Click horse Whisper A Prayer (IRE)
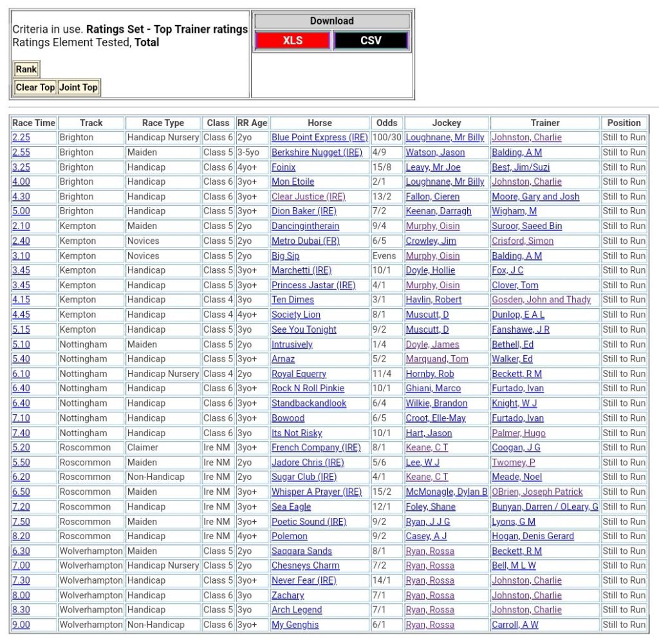Image resolution: width=659 pixels, height=644 pixels. point(317,492)
